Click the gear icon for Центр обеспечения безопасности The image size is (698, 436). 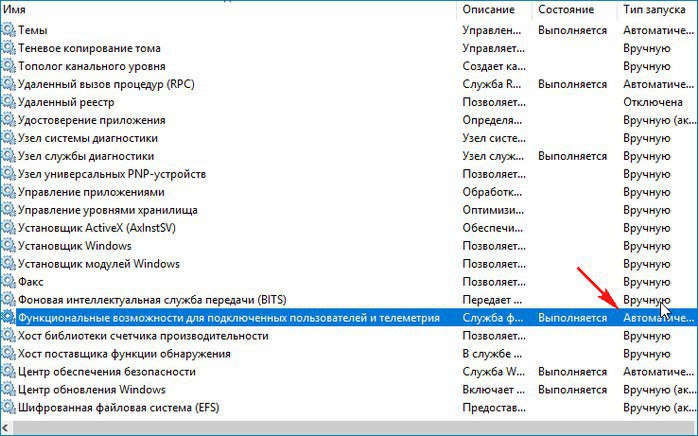tap(8, 371)
